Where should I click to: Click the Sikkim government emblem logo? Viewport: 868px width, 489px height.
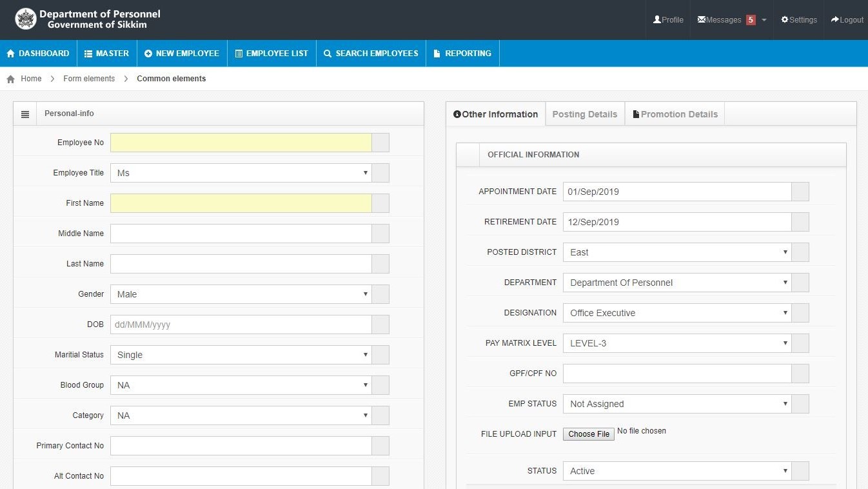point(26,19)
